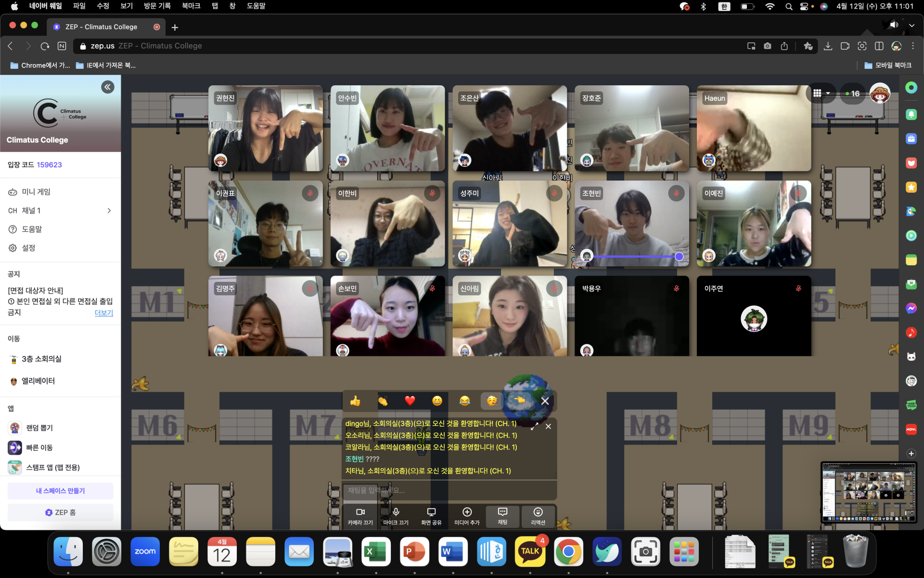Image resolution: width=924 pixels, height=578 pixels.
Task: Open the 리액션 reactions menu
Action: [x=538, y=516]
